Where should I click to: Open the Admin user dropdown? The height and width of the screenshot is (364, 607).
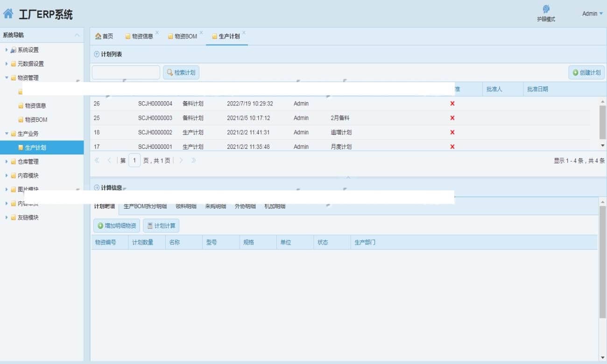click(593, 14)
